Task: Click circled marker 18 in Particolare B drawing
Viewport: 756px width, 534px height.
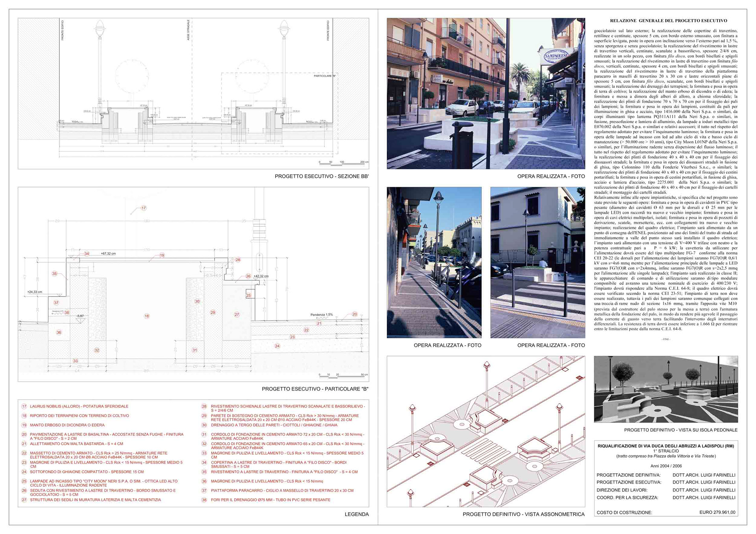Action: (x=146, y=316)
